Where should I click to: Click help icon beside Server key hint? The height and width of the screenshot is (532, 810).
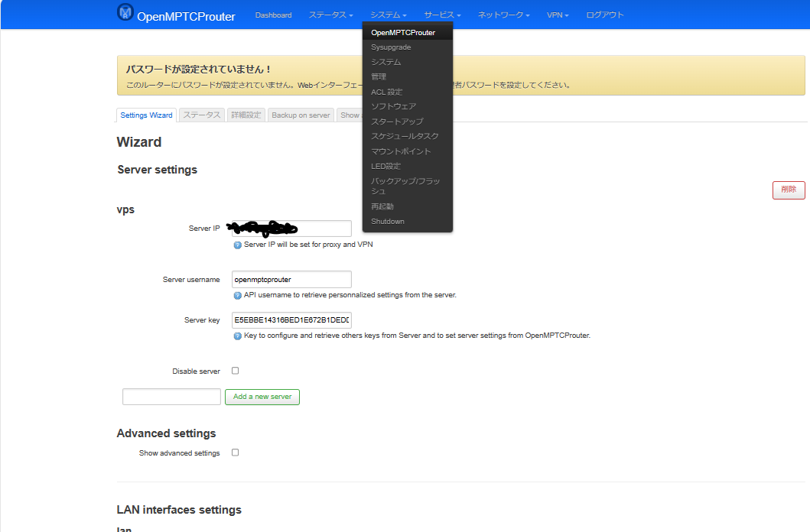coord(238,336)
